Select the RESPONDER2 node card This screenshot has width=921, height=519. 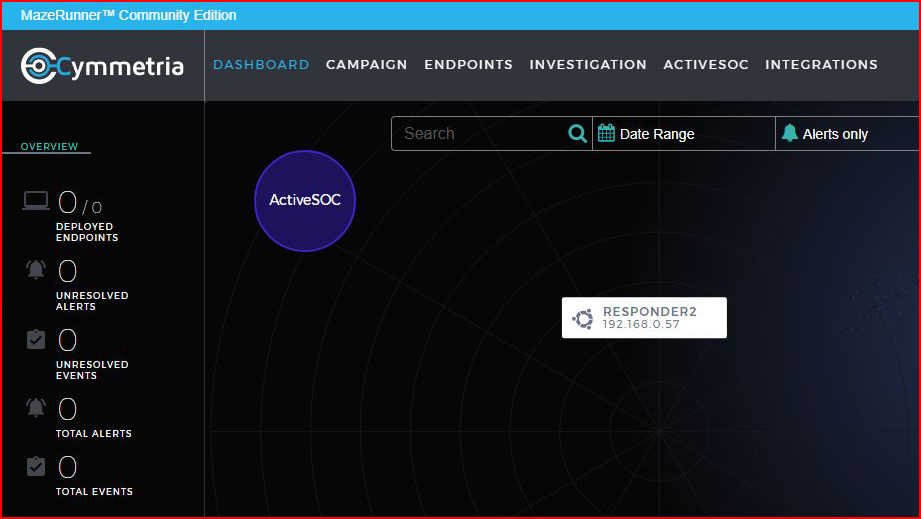pyautogui.click(x=644, y=318)
